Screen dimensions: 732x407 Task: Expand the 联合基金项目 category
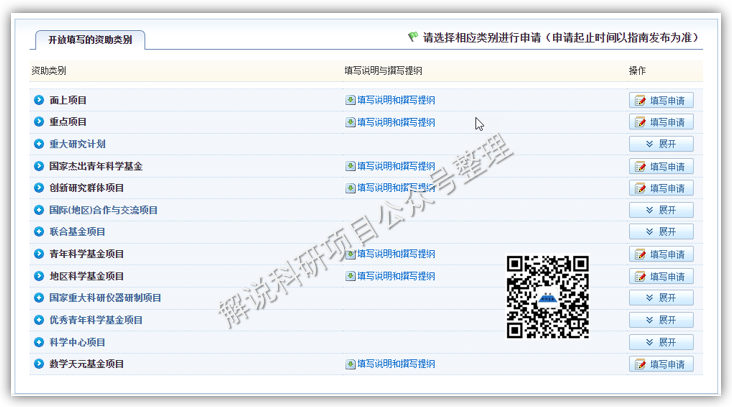(660, 232)
